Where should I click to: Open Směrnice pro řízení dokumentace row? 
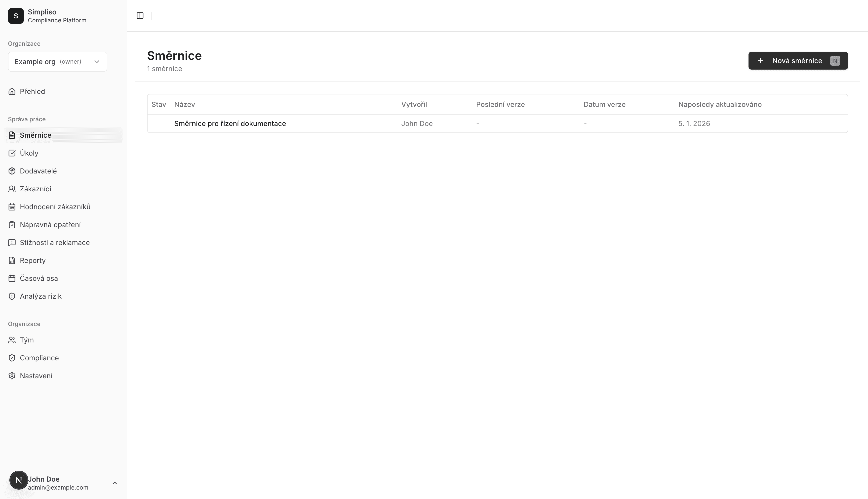230,124
